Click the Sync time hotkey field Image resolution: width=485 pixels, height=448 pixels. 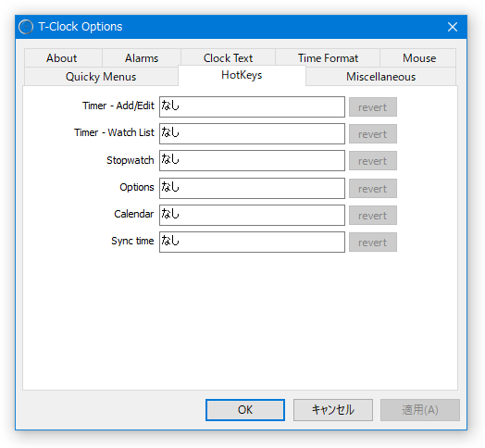[252, 242]
